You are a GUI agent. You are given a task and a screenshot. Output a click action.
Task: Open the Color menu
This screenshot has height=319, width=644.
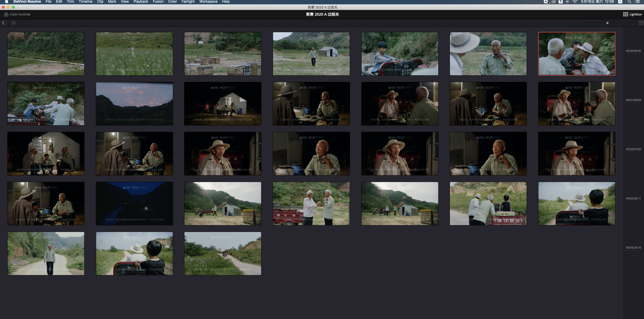pyautogui.click(x=172, y=2)
